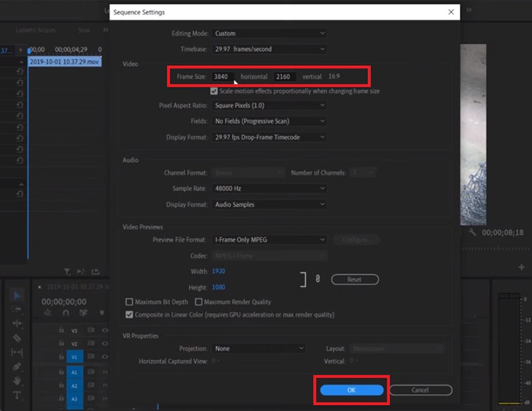Viewport: 532px width, 411px height.
Task: Enable Maximum Render Quality checkbox
Action: pos(199,302)
